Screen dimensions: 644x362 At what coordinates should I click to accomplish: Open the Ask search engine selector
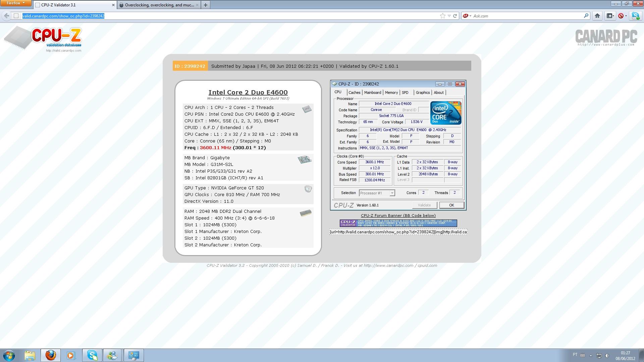(x=467, y=16)
